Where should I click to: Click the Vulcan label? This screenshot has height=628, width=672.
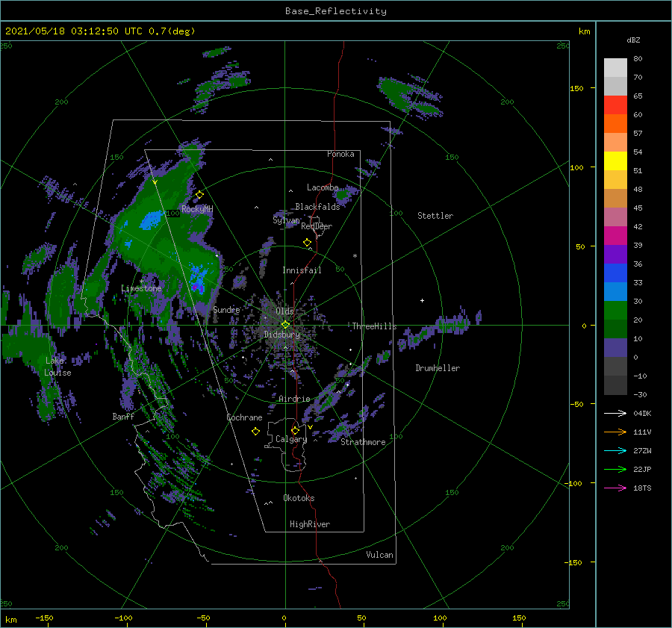pos(380,554)
